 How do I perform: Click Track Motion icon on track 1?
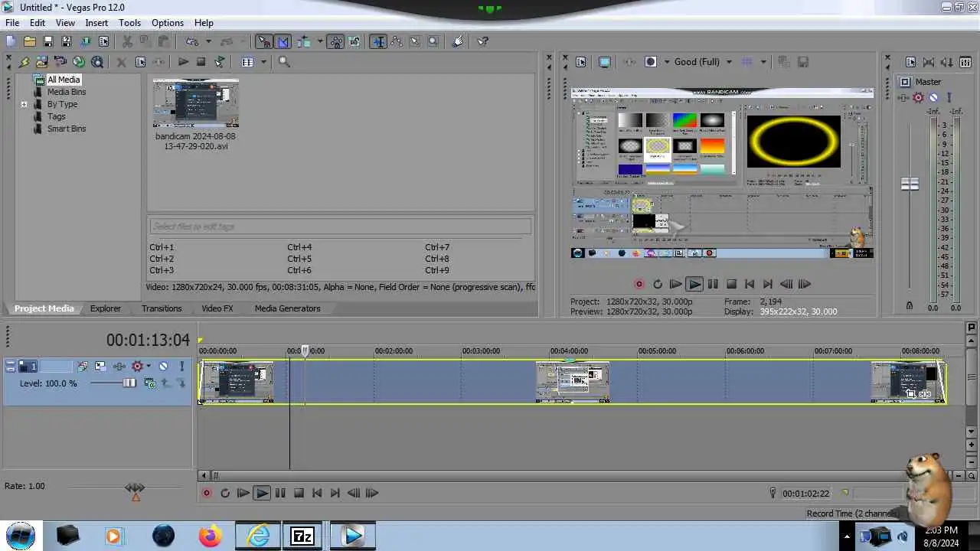point(100,366)
